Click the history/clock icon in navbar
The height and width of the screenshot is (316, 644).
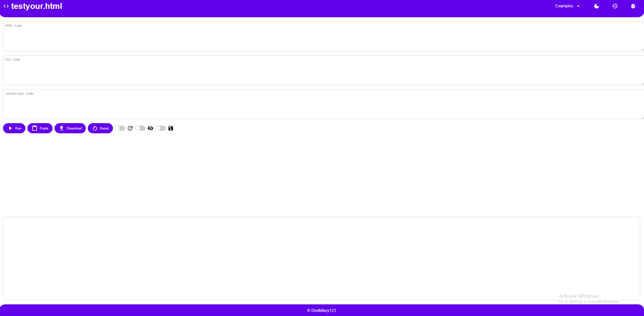click(x=615, y=6)
